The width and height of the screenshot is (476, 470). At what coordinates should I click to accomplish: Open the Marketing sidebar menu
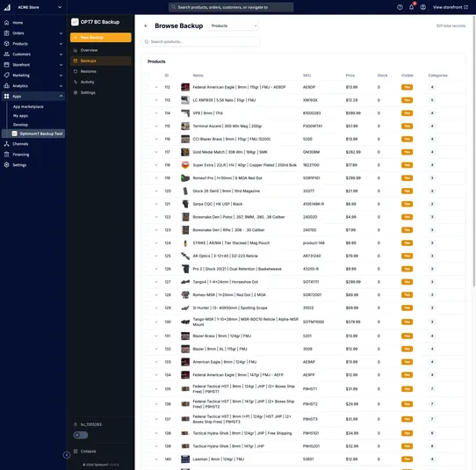pyautogui.click(x=33, y=76)
